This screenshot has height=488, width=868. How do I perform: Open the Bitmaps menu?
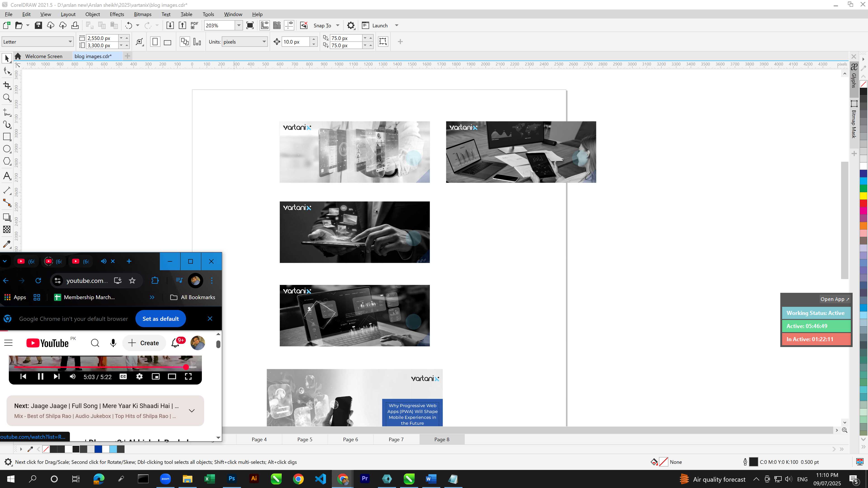point(143,14)
